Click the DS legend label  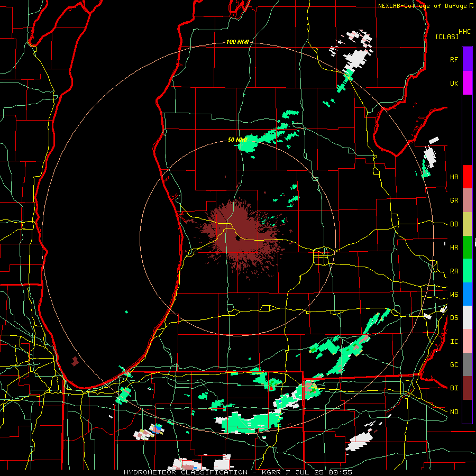(454, 318)
